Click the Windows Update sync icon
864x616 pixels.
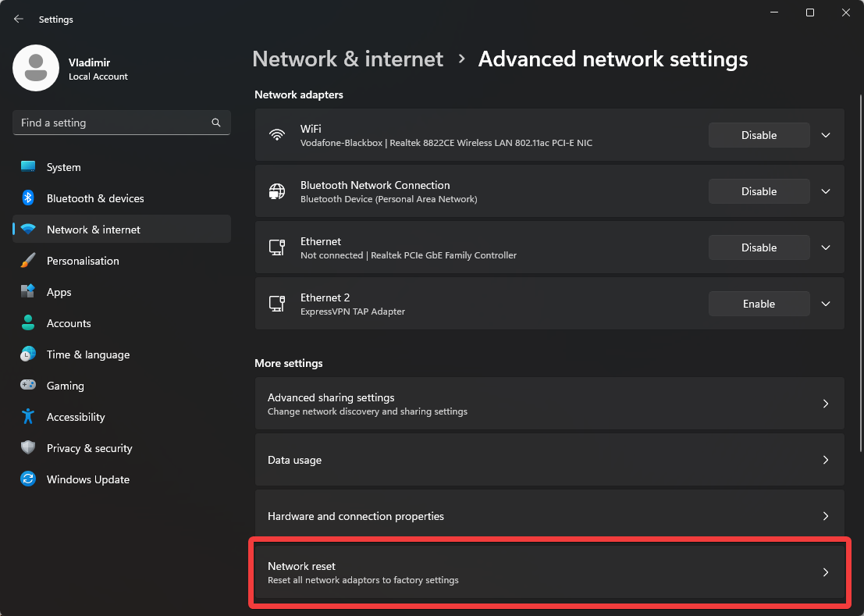click(28, 479)
